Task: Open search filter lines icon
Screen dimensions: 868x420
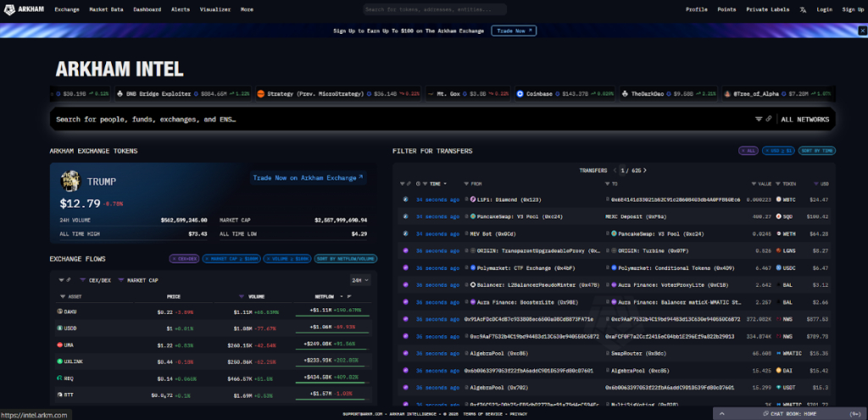Action: click(x=759, y=119)
